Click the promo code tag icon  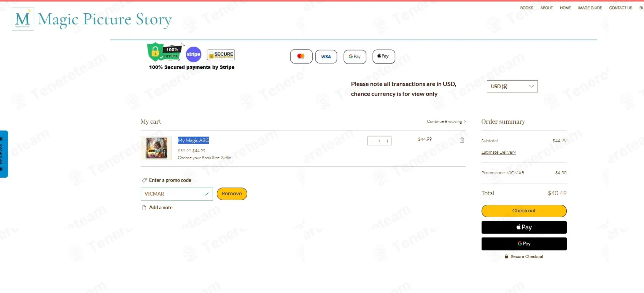(x=144, y=180)
